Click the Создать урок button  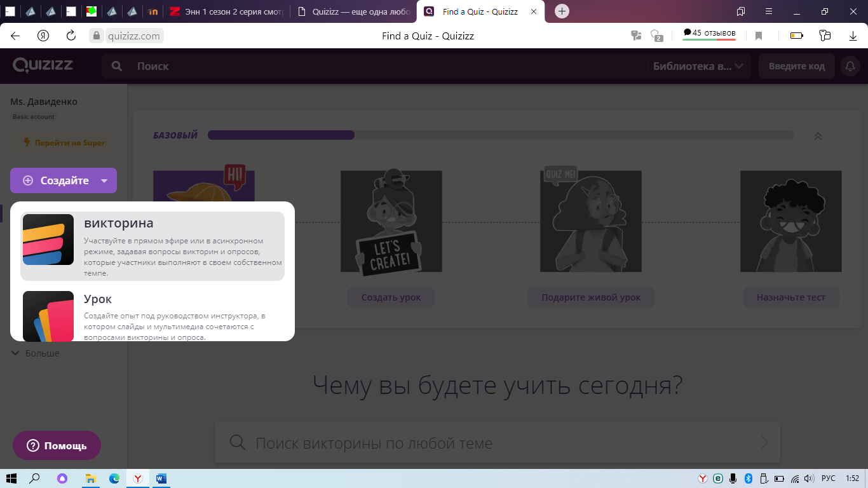pos(391,297)
